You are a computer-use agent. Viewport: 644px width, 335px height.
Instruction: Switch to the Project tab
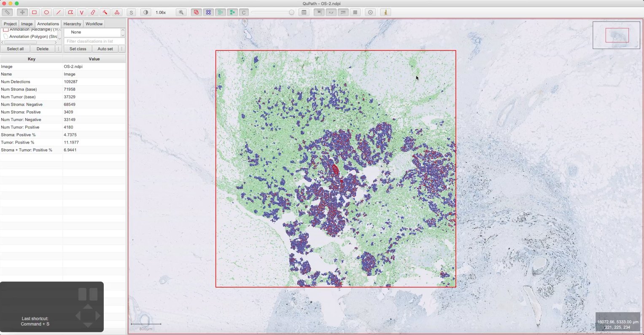(10, 24)
